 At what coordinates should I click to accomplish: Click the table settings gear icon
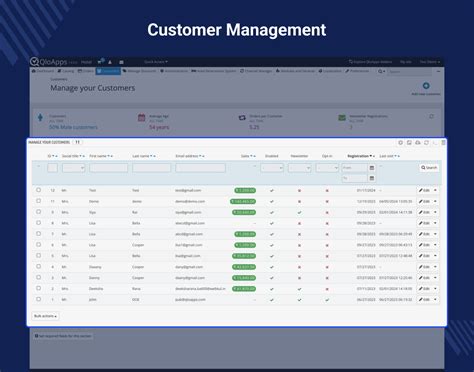pos(401,143)
